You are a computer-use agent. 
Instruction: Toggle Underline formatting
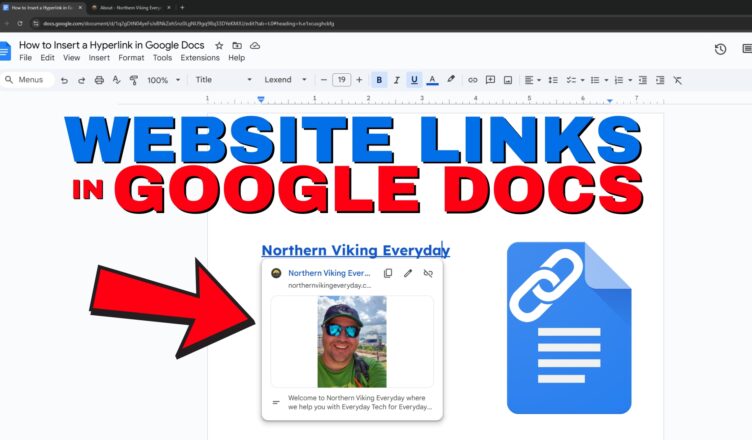pos(414,80)
